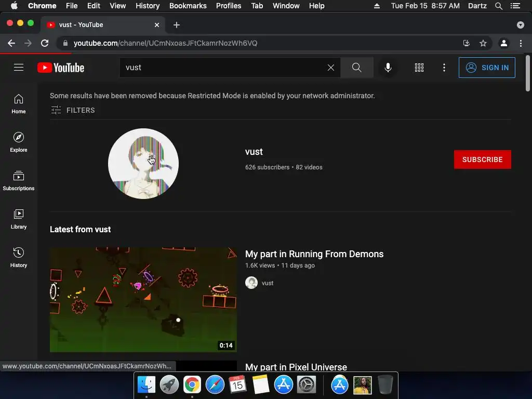The image size is (532, 399).
Task: Open the YouTube apps grid icon
Action: 419,68
